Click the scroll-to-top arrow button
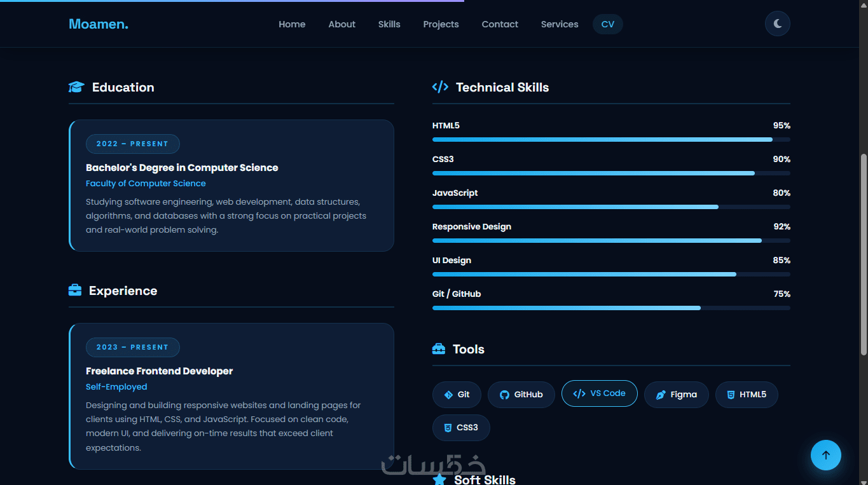The image size is (868, 485). 826,455
